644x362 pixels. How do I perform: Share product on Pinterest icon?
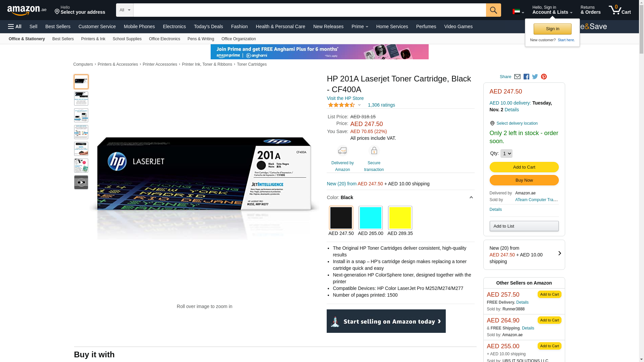tap(544, 77)
